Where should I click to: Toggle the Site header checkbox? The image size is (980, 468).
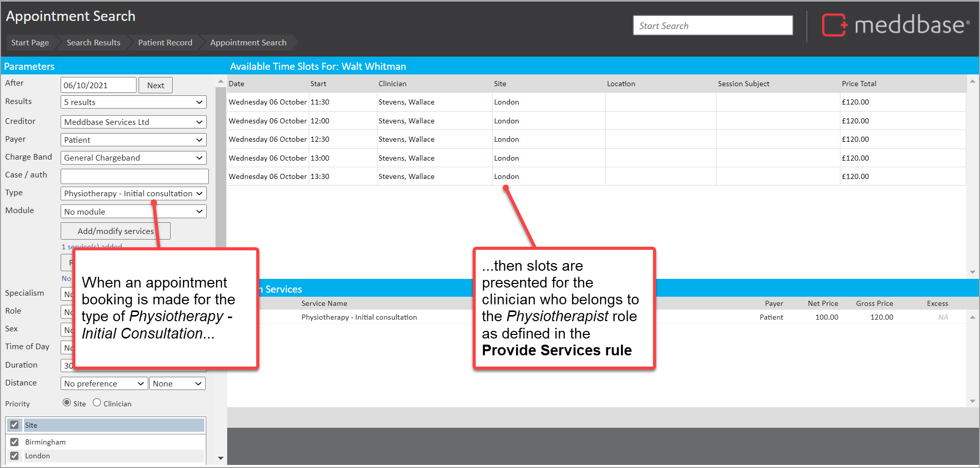[x=14, y=425]
